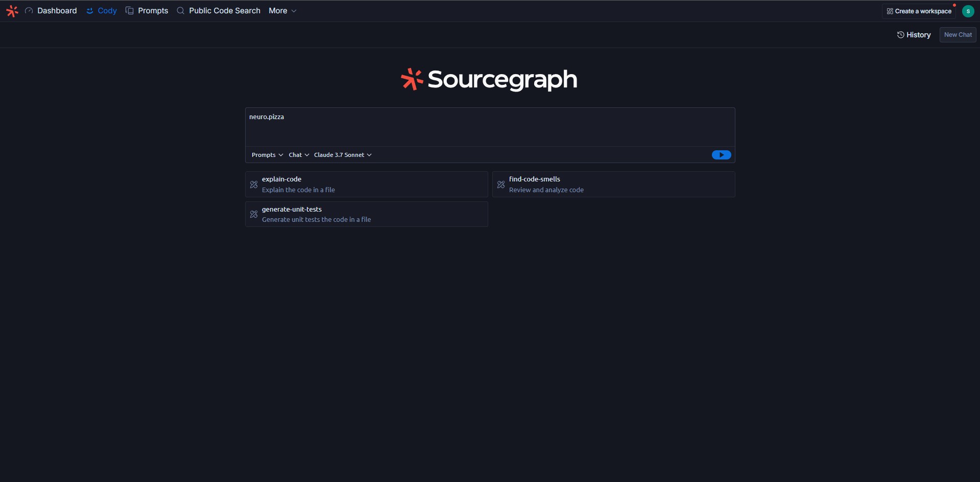The height and width of the screenshot is (482, 980).
Task: Click the 'Explain the code in a file' description
Action: coord(298,190)
